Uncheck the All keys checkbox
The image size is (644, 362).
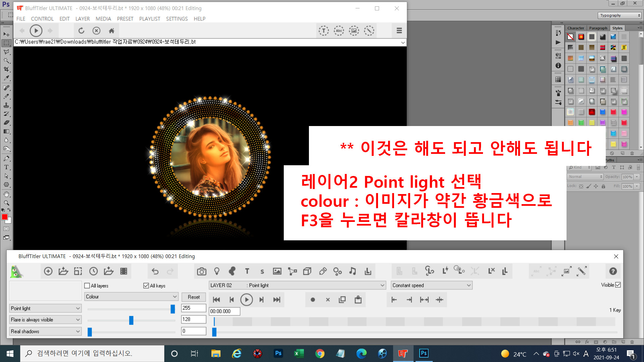coord(146,286)
